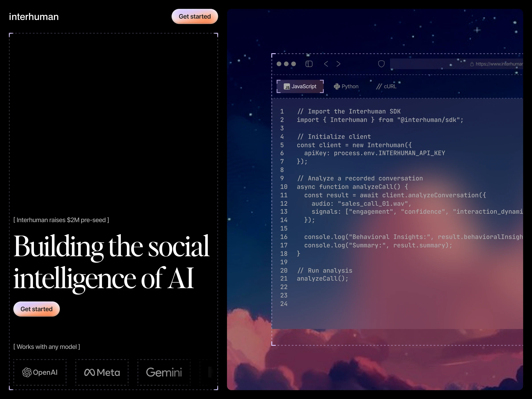Click the interhuman URL address field
Screen dimensions: 532x399
[x=499, y=64]
